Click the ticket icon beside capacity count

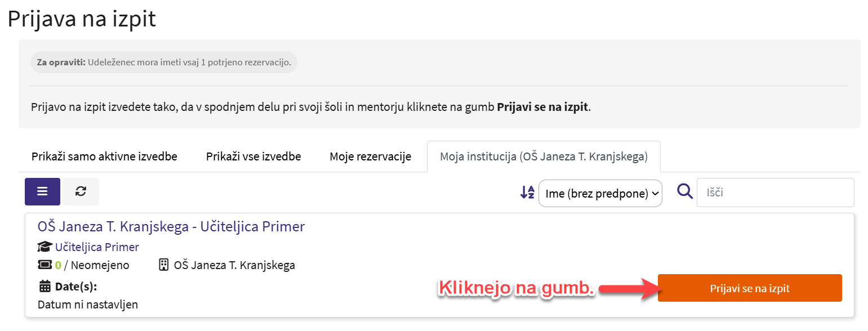click(x=44, y=265)
